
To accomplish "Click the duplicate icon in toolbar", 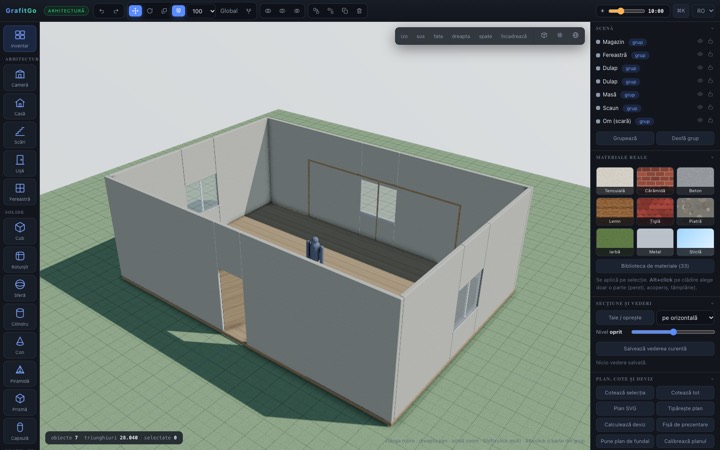I will click(x=345, y=11).
